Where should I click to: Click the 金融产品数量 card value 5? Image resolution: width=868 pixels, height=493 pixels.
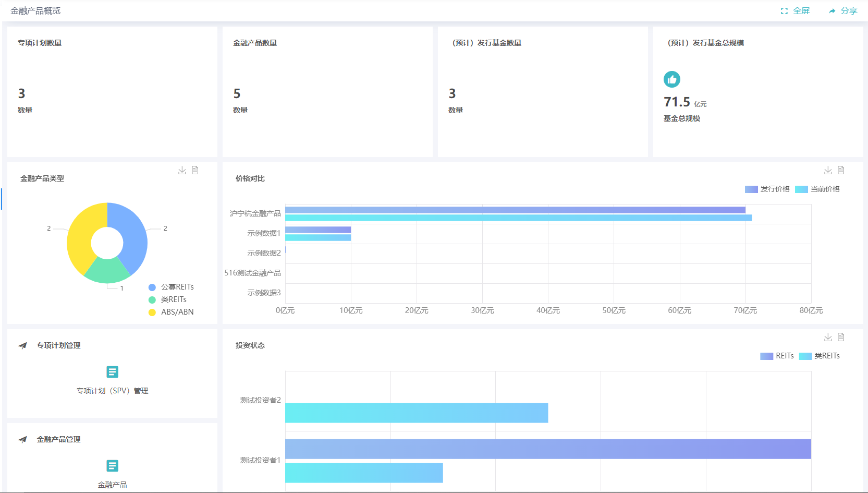[237, 93]
